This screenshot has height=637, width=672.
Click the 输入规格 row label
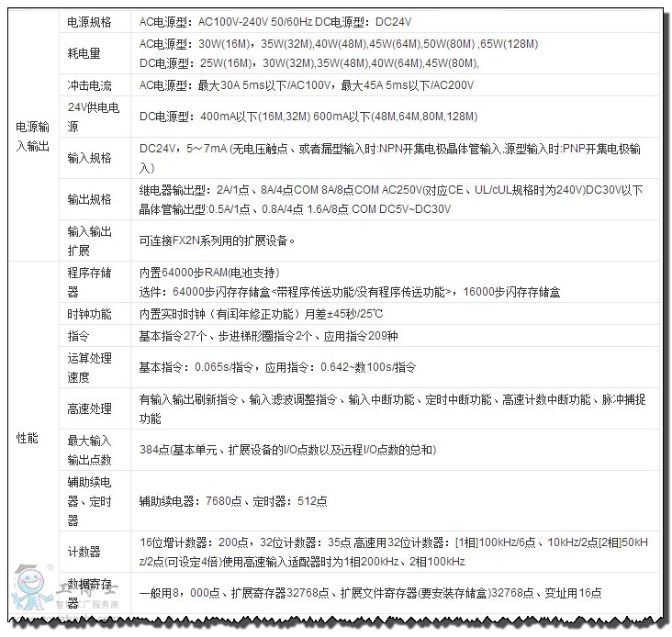click(89, 158)
